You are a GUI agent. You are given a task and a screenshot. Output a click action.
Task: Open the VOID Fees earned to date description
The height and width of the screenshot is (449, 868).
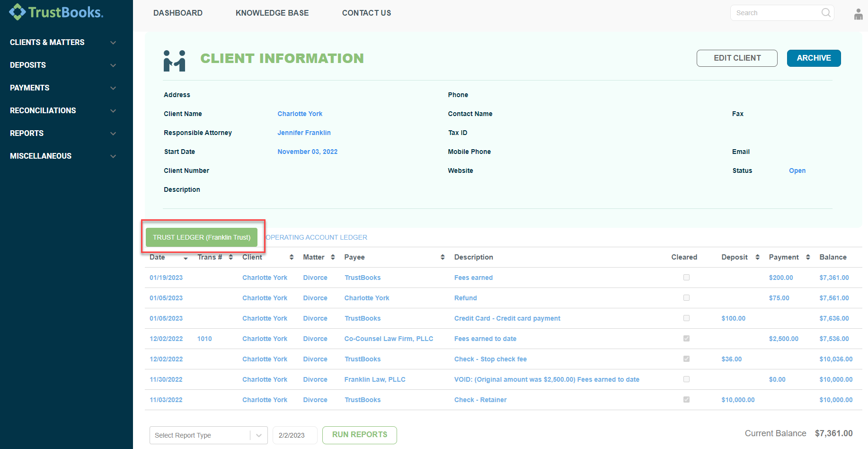[x=547, y=379]
